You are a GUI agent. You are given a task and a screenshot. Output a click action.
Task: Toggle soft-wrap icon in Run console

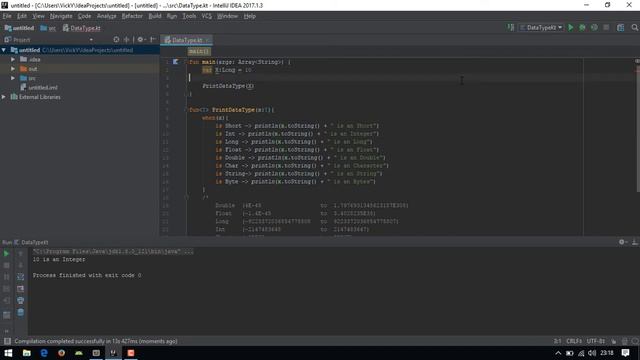tap(20, 277)
